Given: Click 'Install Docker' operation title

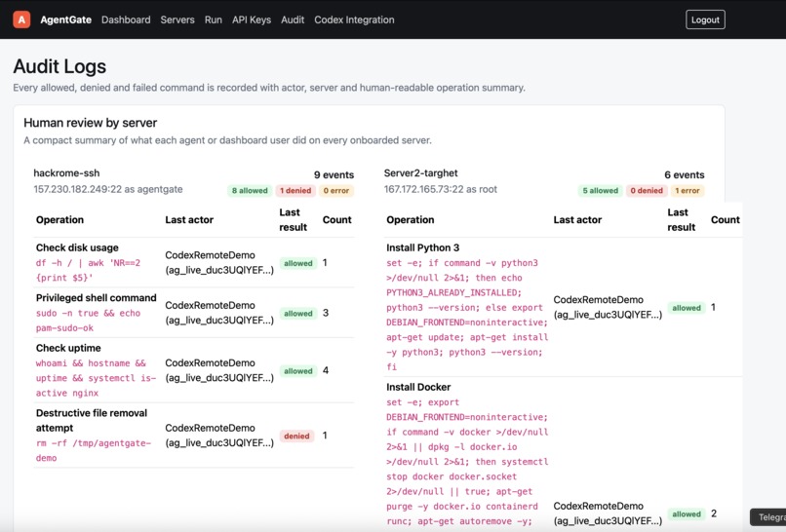Looking at the screenshot, I should tap(418, 387).
